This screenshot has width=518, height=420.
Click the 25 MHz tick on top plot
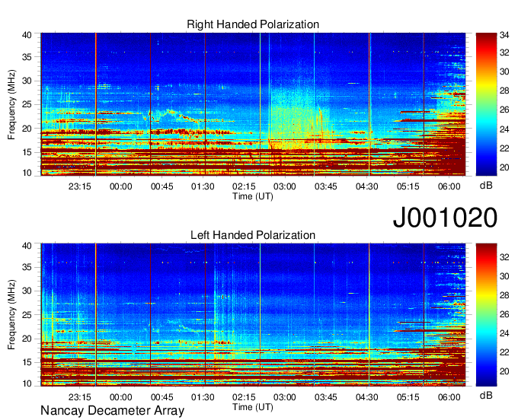27,104
